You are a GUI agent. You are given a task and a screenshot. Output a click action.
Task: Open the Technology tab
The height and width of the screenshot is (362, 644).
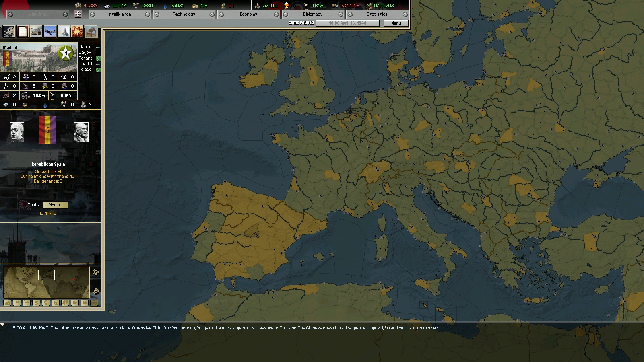pyautogui.click(x=185, y=14)
